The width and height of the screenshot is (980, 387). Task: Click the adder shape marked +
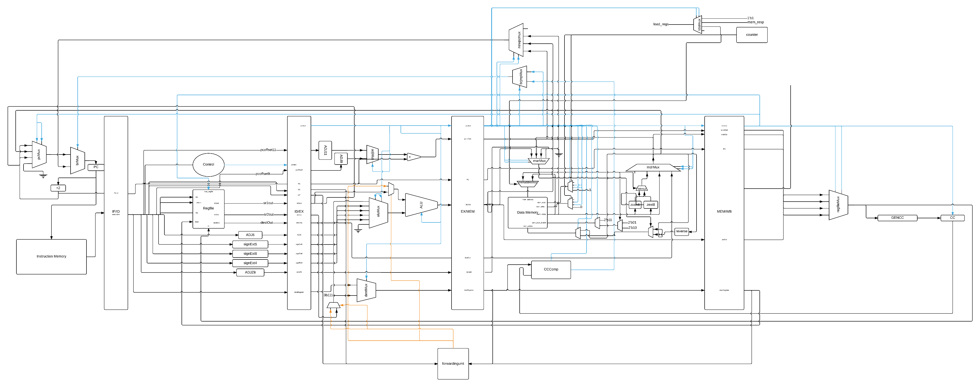(x=414, y=157)
